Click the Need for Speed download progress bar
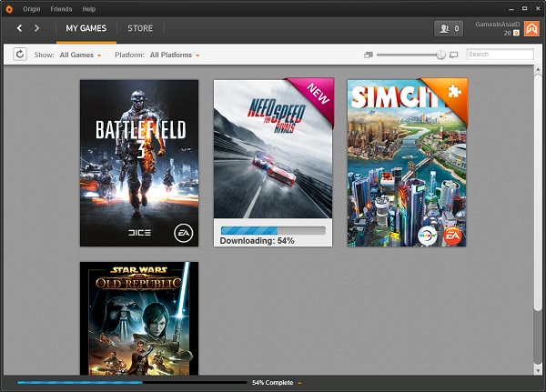This screenshot has height=392, width=546. [x=273, y=230]
